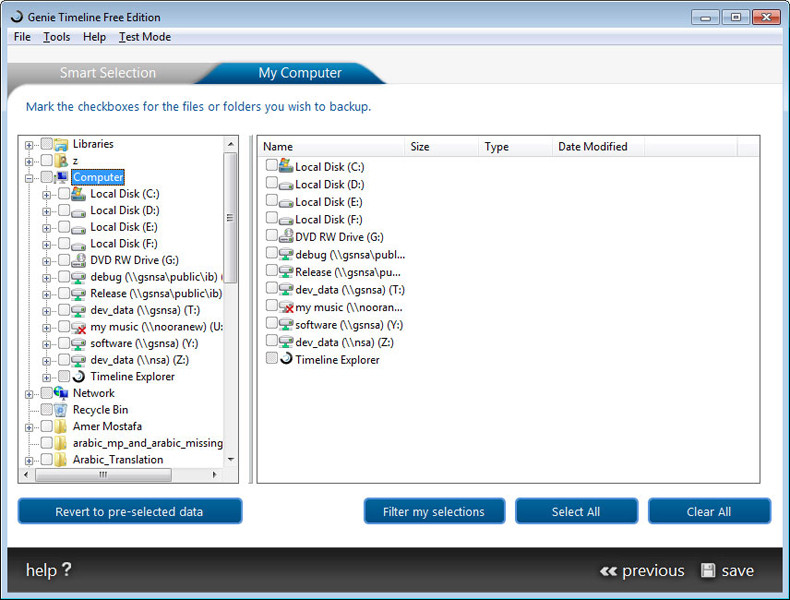Open the Help menu
The height and width of the screenshot is (600, 790).
click(94, 37)
